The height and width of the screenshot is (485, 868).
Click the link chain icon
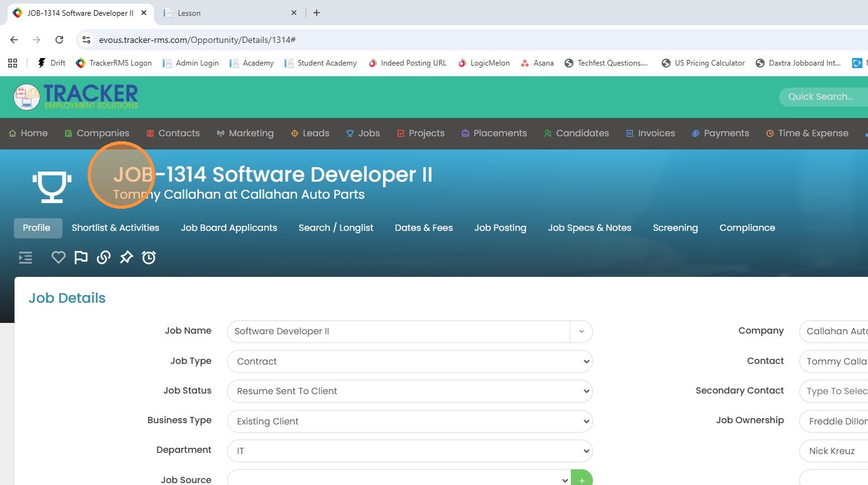pyautogui.click(x=103, y=257)
